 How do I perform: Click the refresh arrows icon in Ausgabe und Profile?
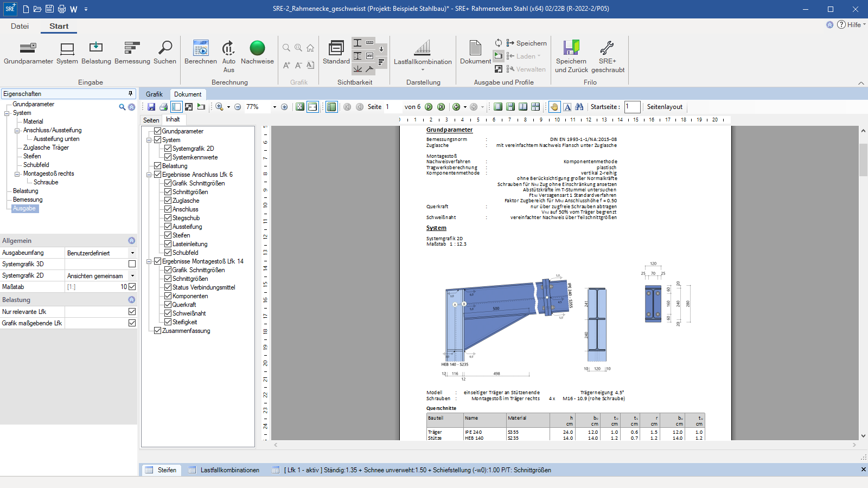pos(499,43)
